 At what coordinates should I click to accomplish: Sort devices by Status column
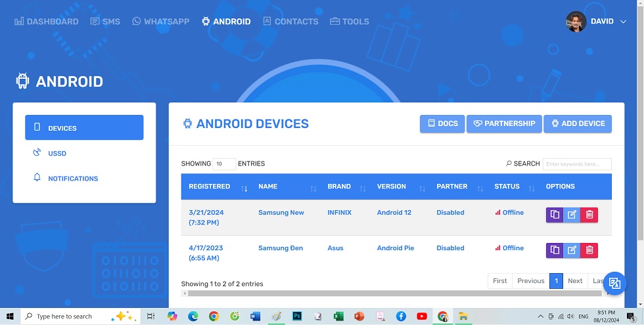513,186
